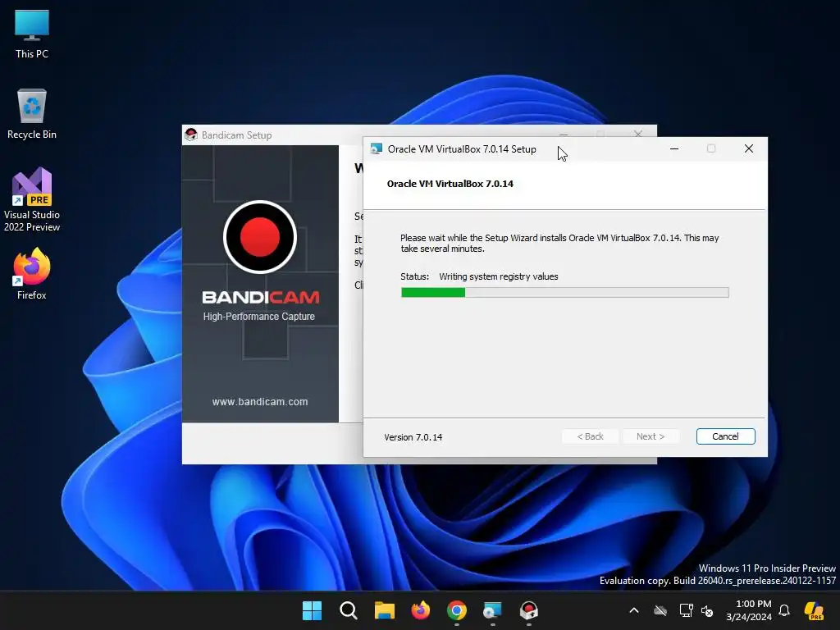Select the Recycle Bin desktop icon
Image resolution: width=840 pixels, height=630 pixels.
tap(32, 114)
